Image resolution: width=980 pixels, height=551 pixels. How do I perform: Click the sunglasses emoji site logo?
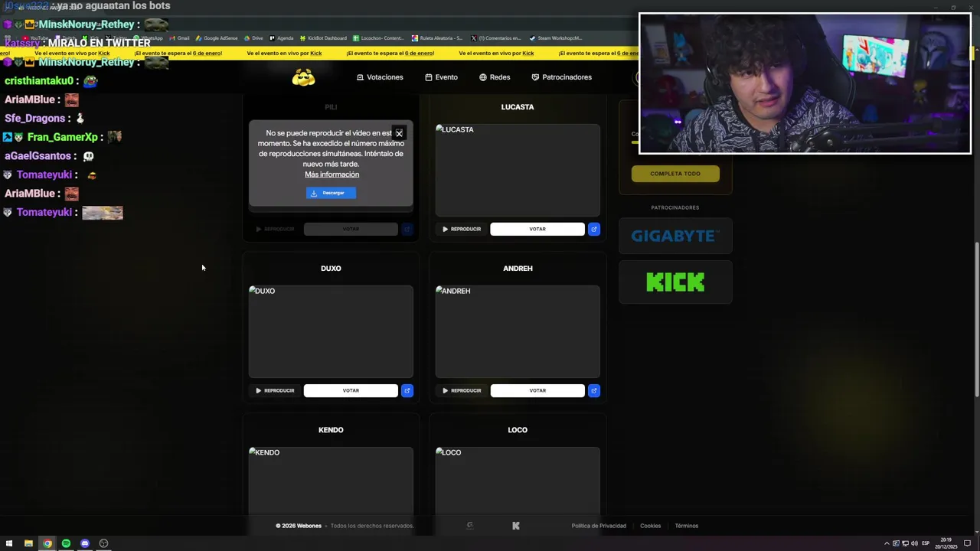pyautogui.click(x=303, y=77)
